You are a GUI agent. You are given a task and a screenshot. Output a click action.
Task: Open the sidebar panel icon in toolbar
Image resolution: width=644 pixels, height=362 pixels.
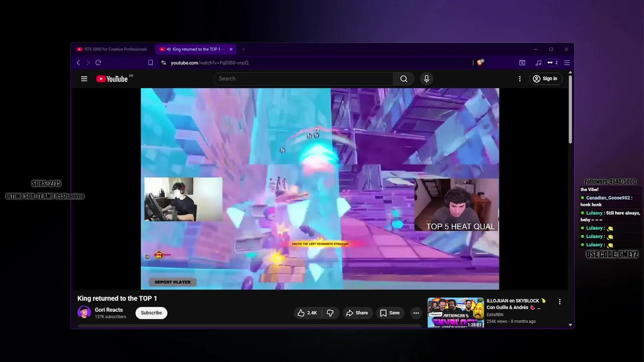(x=522, y=63)
